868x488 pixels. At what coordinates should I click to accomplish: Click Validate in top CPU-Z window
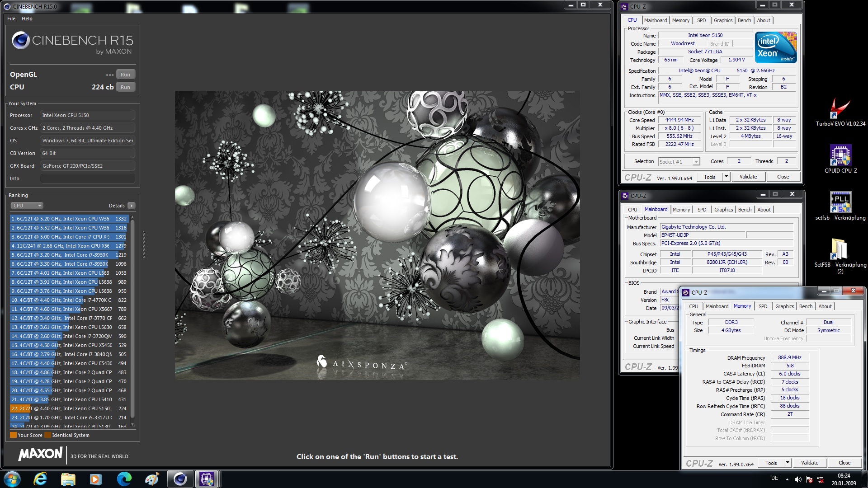(x=748, y=177)
